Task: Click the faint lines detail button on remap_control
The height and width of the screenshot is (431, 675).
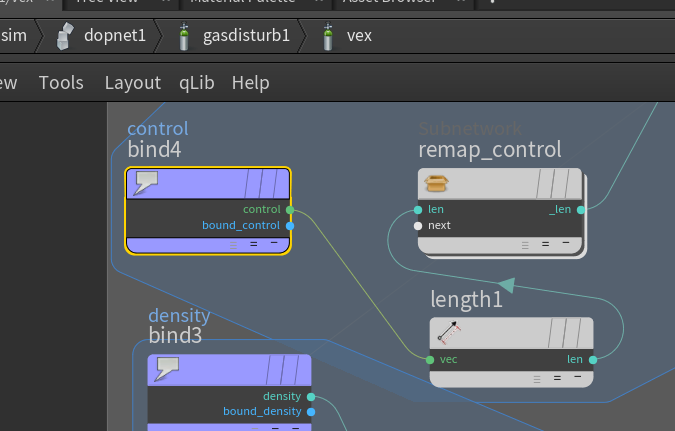Action: [525, 245]
